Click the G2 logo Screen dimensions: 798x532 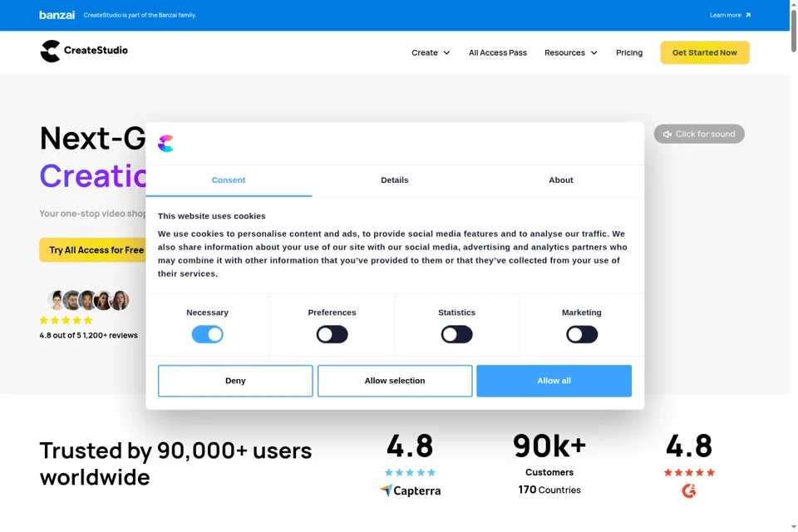[x=688, y=490]
